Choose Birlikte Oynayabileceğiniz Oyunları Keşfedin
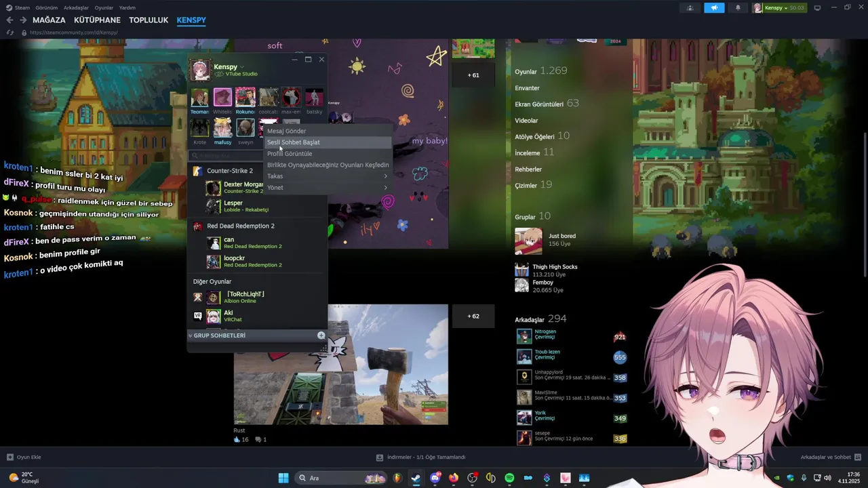This screenshot has width=868, height=488. (x=328, y=165)
